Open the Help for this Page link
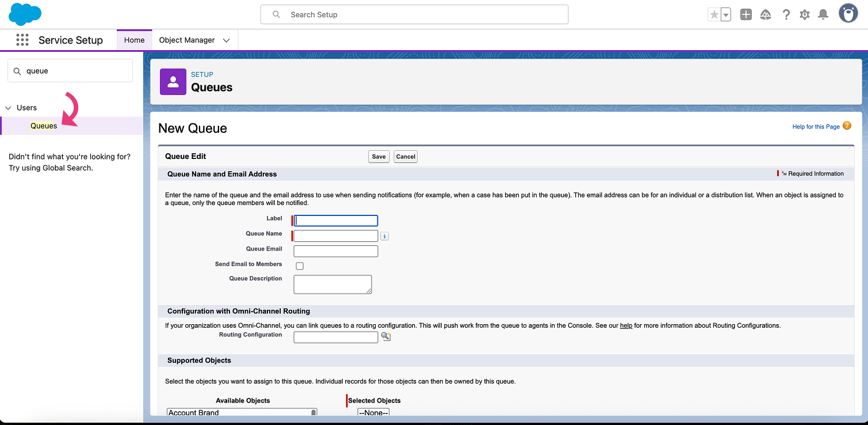Image resolution: width=868 pixels, height=425 pixels. pos(816,127)
